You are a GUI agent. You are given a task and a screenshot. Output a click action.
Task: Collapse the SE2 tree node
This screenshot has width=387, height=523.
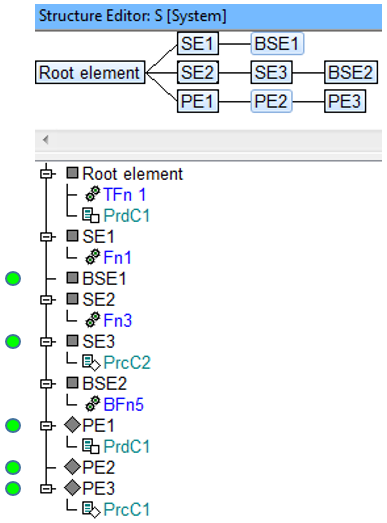tap(46, 300)
